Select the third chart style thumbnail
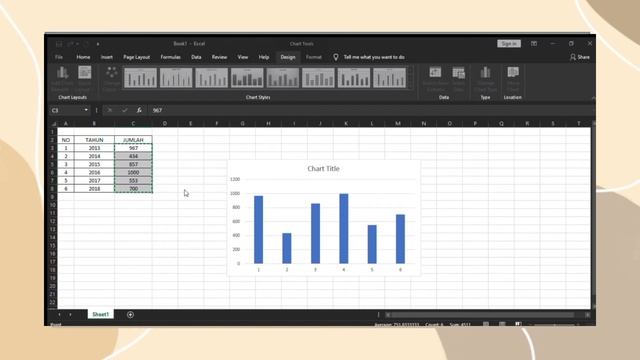This screenshot has height=360, width=640. pyautogui.click(x=211, y=78)
